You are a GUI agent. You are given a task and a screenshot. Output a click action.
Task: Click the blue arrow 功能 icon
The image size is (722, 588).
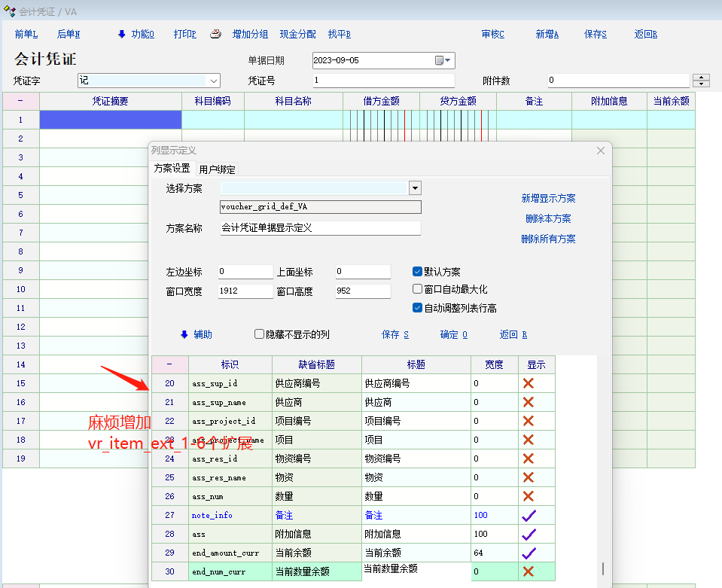[121, 34]
